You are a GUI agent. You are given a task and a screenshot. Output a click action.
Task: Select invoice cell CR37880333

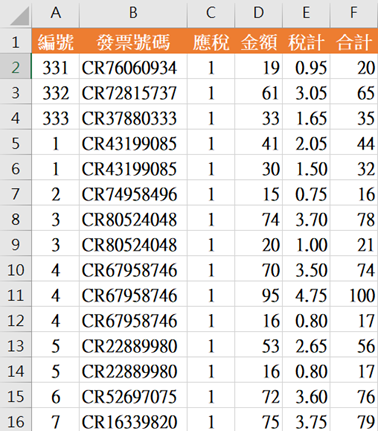coord(133,118)
